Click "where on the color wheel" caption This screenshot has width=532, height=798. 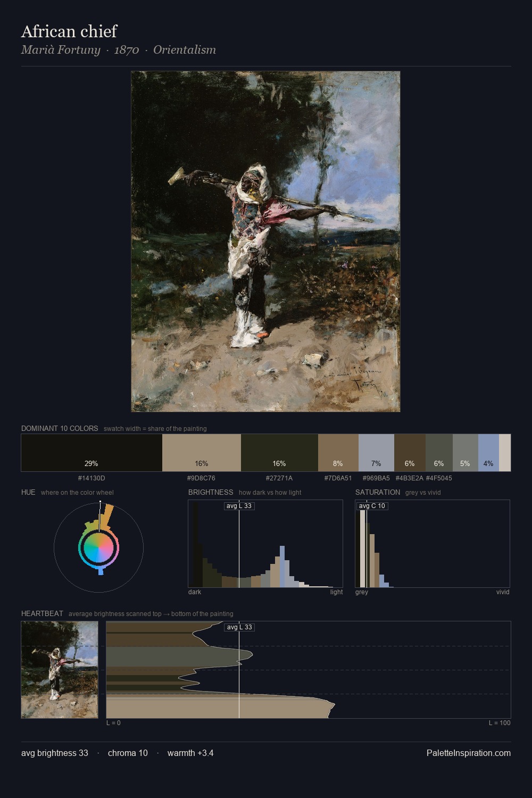(77, 493)
